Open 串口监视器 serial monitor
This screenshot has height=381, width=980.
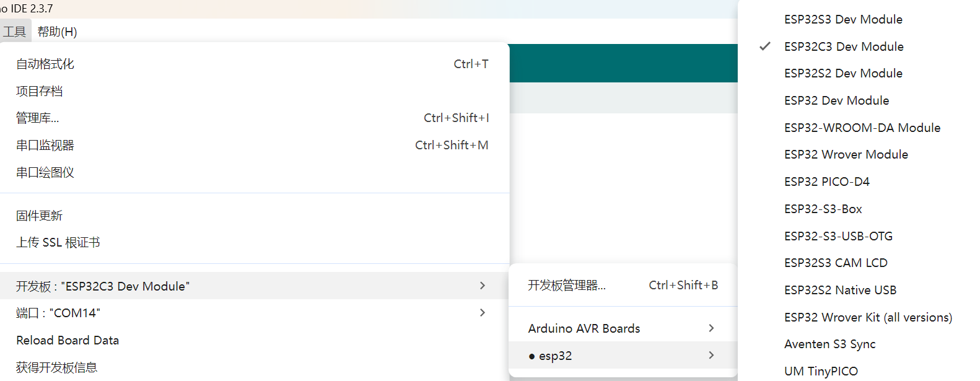coord(255,145)
